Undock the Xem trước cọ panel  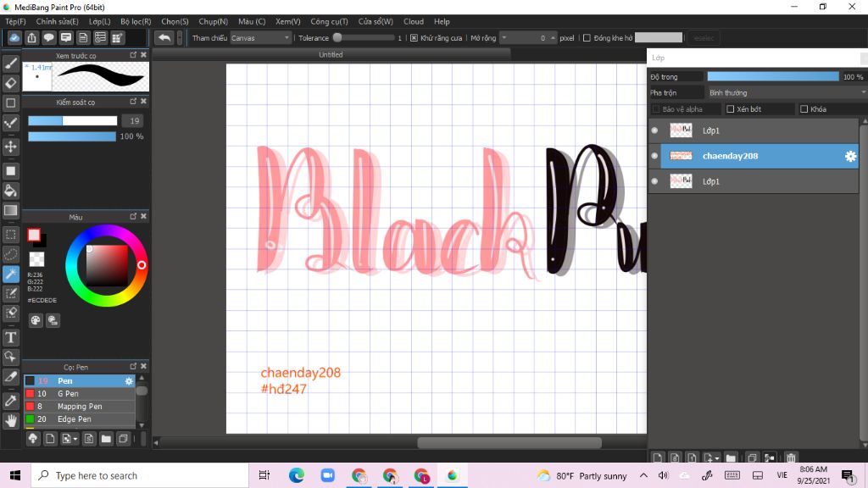(x=133, y=55)
